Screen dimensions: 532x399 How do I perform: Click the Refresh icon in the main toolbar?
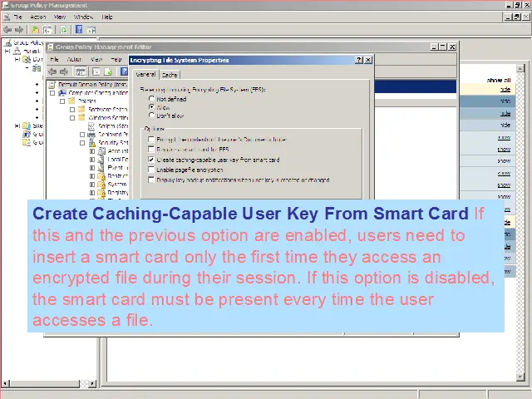pyautogui.click(x=63, y=29)
